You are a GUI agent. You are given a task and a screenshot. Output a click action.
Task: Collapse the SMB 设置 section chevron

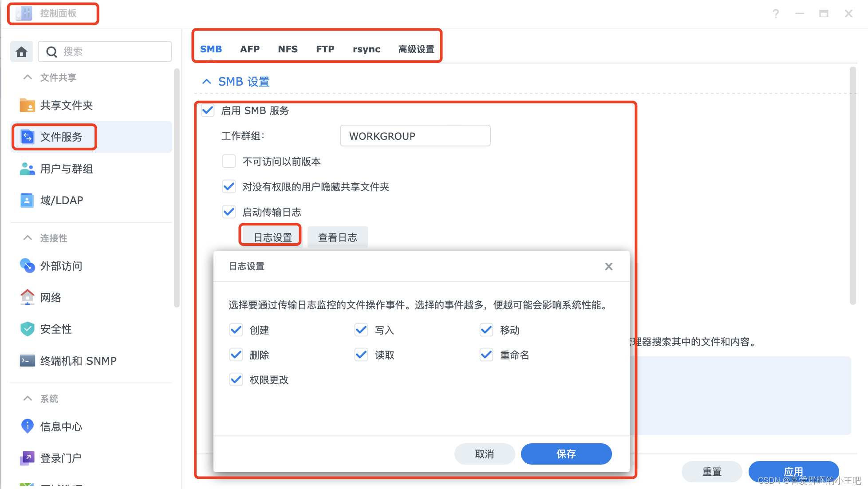tap(206, 82)
